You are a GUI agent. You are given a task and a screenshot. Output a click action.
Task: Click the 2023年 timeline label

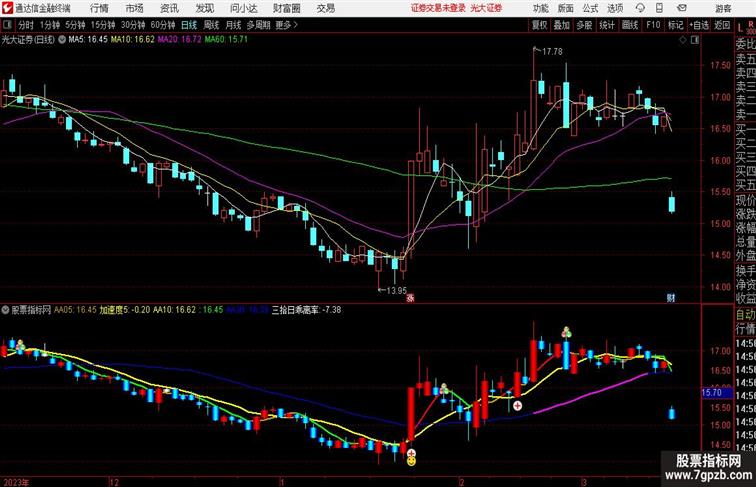pos(16,482)
